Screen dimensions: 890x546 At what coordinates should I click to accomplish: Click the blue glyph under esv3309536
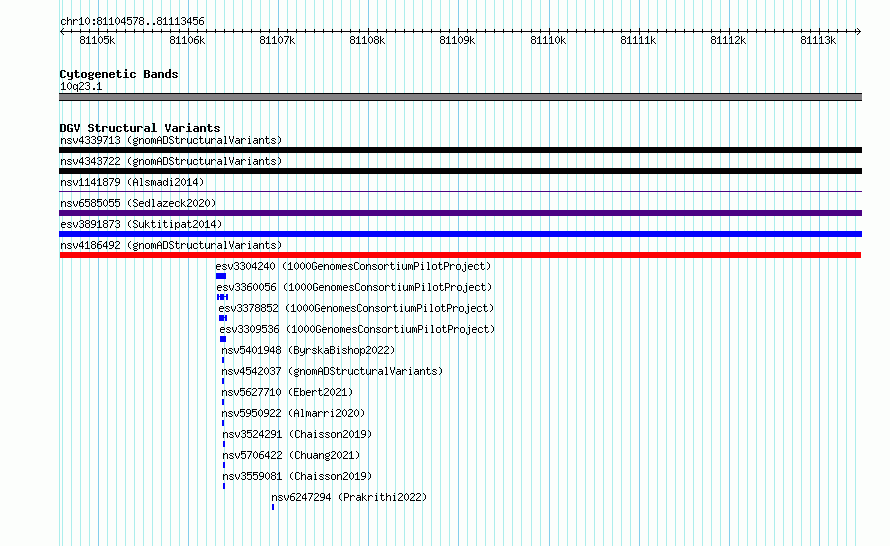tap(223, 339)
